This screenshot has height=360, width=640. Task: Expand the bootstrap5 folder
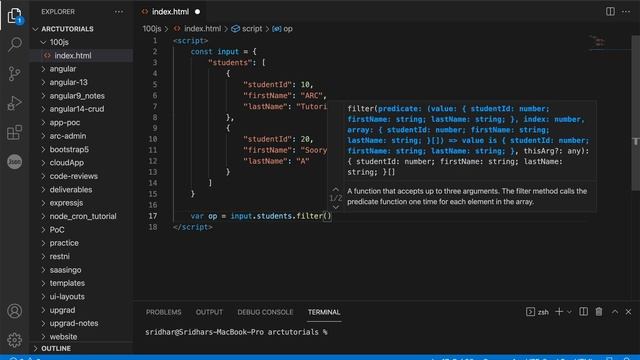(x=82, y=149)
